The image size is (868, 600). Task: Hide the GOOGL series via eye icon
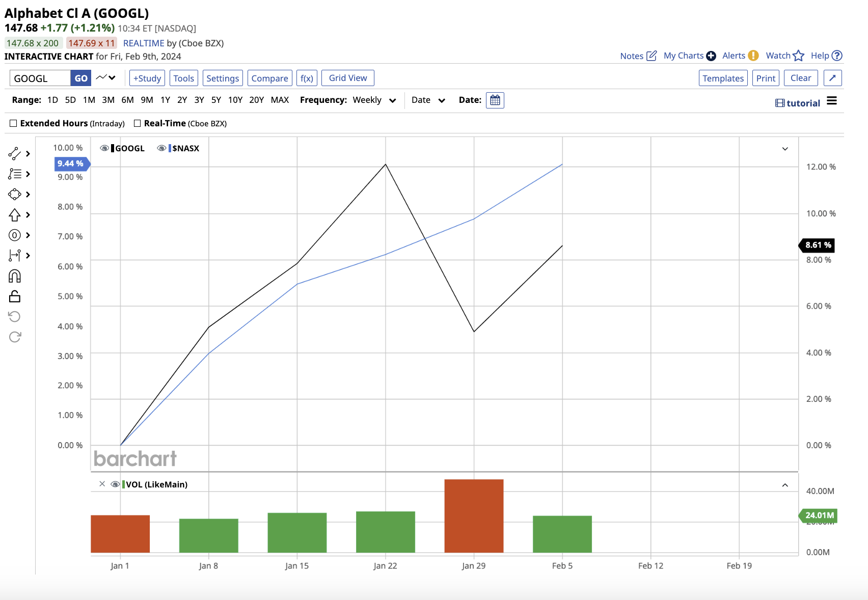click(104, 148)
